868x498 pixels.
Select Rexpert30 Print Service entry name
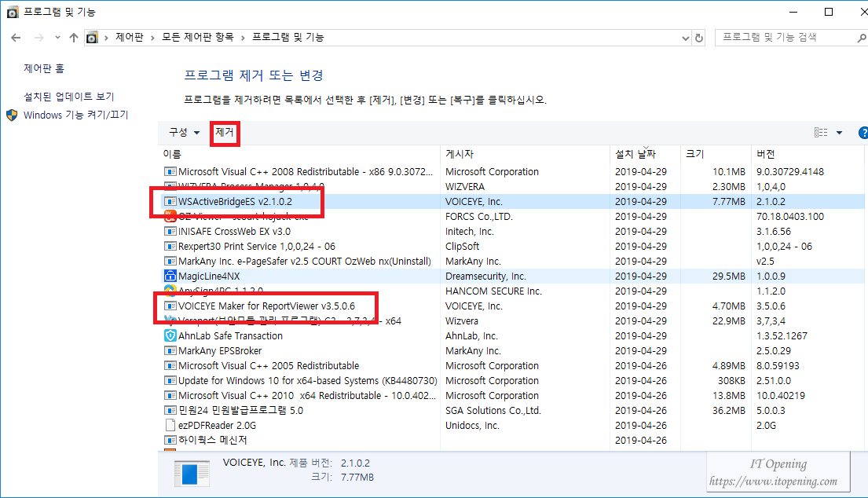(x=256, y=246)
